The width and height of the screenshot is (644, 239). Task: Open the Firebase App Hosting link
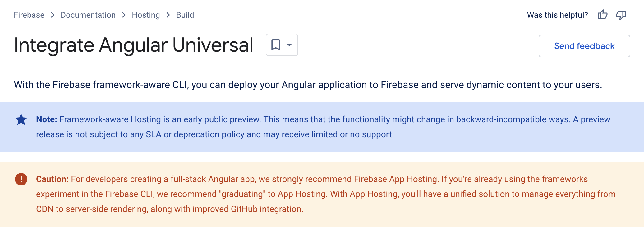pos(395,179)
